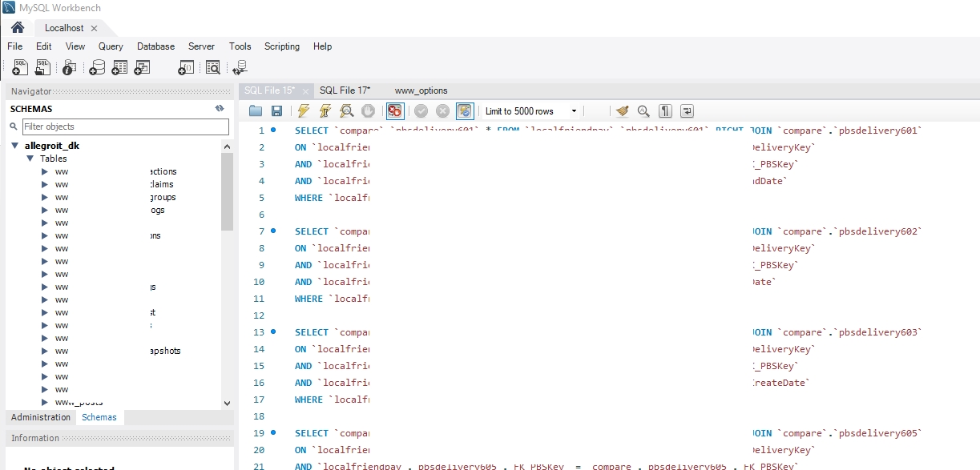Create a new schema
This screenshot has width=980, height=470.
pos(95,67)
